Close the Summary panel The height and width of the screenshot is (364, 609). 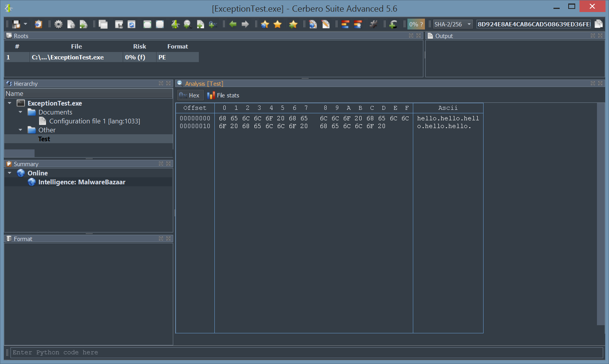pyautogui.click(x=169, y=163)
